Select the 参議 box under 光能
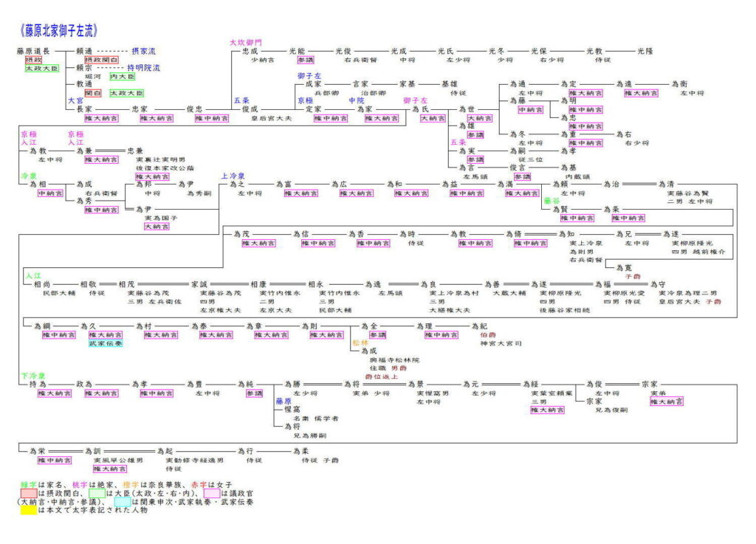Image resolution: width=756 pixels, height=544 pixels. coord(306,59)
